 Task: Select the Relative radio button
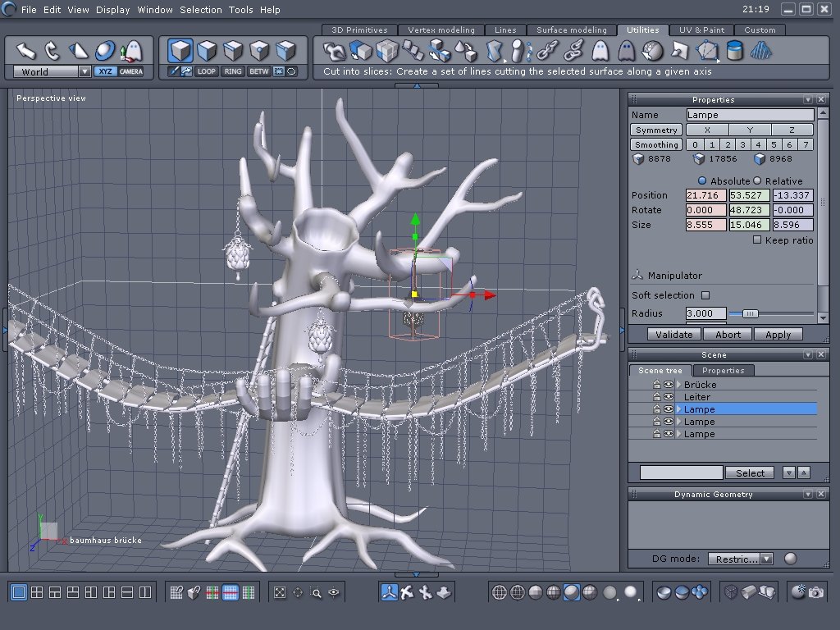pyautogui.click(x=757, y=180)
